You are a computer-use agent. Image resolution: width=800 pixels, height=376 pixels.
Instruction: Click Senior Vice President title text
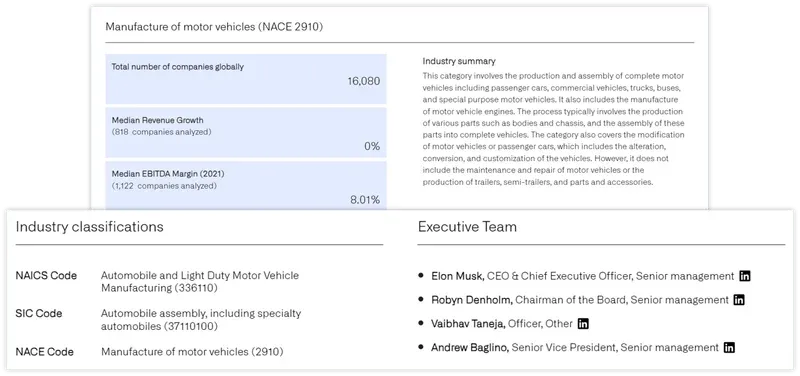(564, 347)
